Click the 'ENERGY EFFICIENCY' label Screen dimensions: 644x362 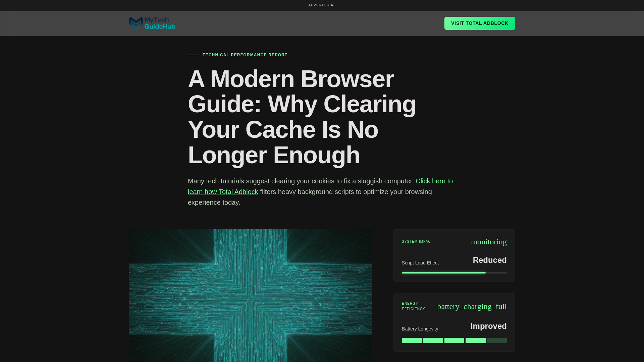[414, 306]
